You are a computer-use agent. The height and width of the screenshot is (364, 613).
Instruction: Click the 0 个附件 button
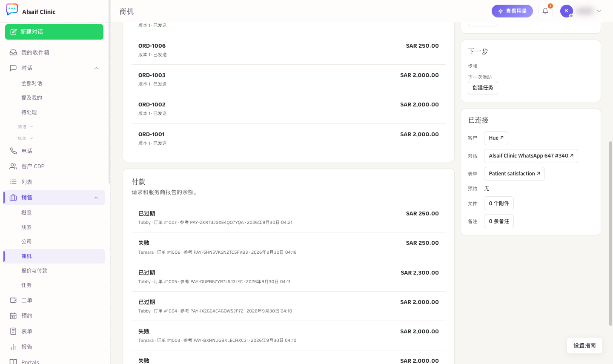499,203
